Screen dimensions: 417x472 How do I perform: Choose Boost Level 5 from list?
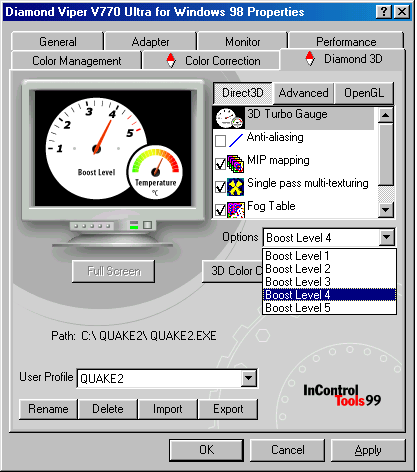[x=329, y=308]
